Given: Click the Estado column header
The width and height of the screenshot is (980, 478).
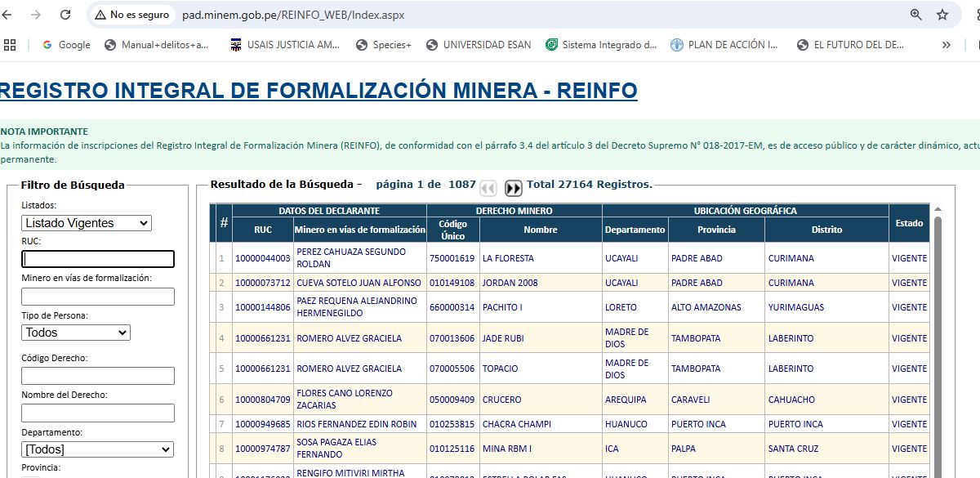Looking at the screenshot, I should 909,223.
